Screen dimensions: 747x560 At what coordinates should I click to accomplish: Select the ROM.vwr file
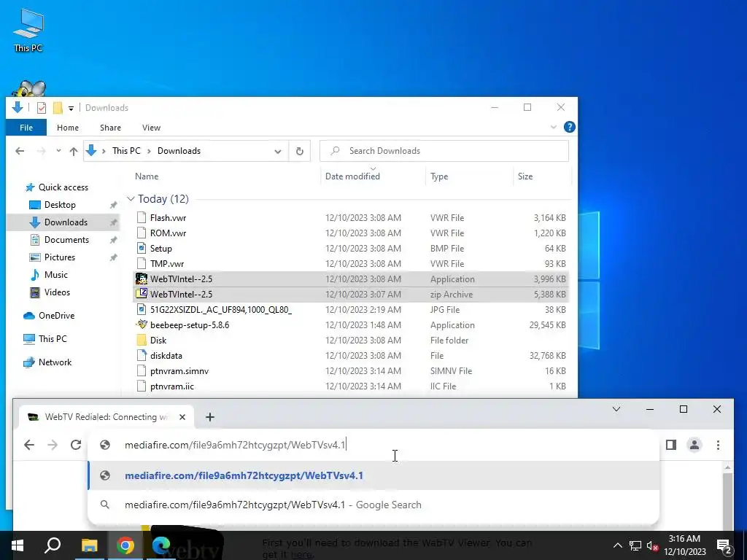point(169,233)
